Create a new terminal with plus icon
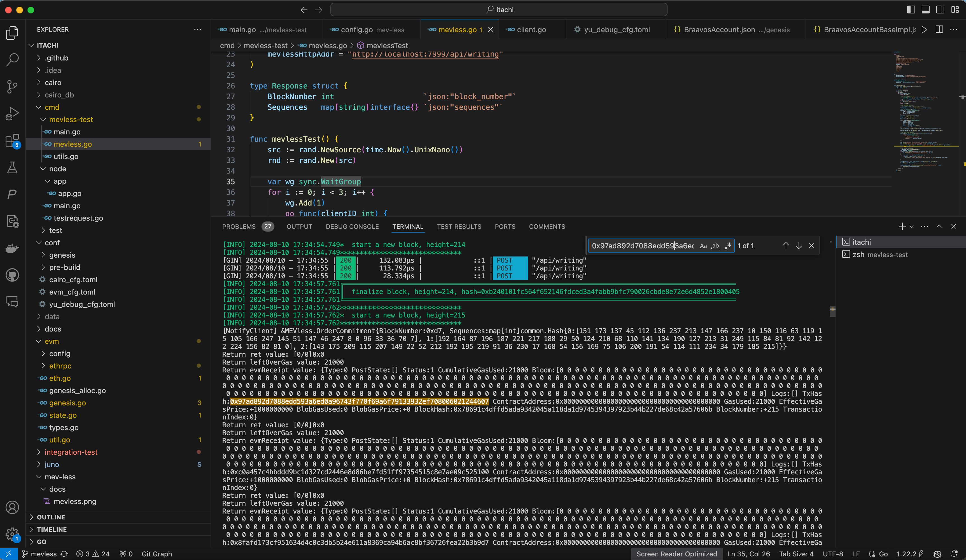The image size is (966, 560). (x=902, y=227)
